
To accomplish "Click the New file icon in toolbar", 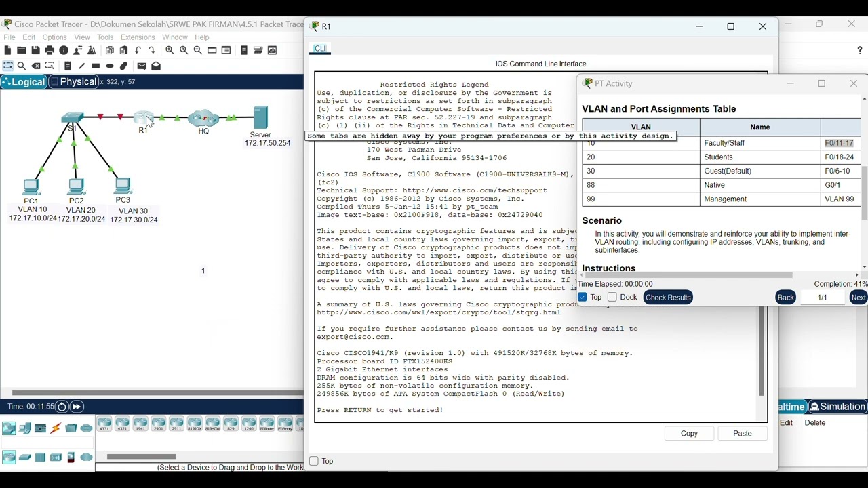I will tap(7, 51).
